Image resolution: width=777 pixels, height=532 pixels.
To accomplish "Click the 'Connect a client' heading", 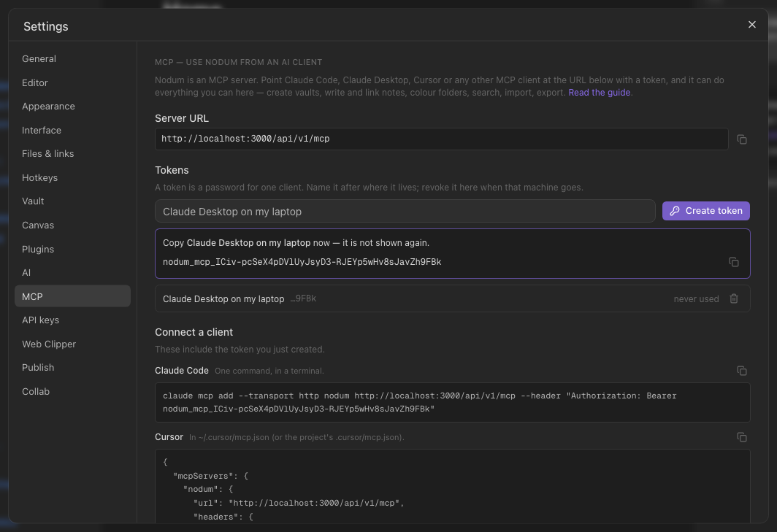I will [194, 332].
